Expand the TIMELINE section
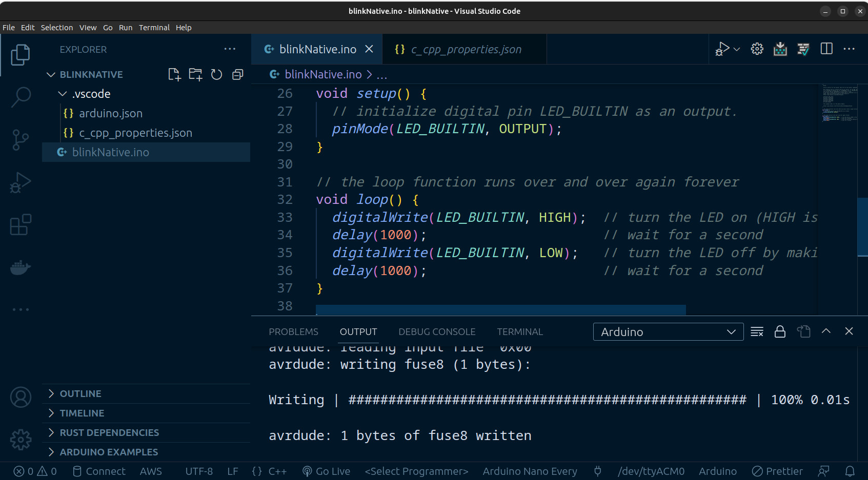Viewport: 868px width, 480px height. click(146, 413)
